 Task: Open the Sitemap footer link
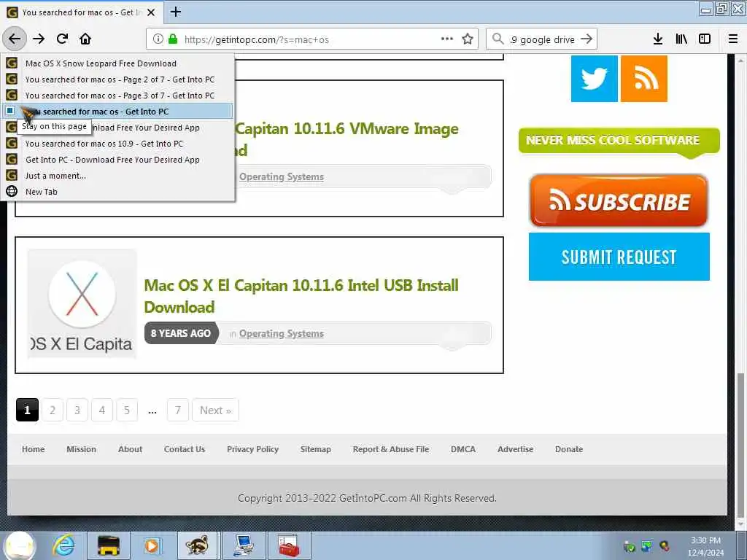pos(315,449)
